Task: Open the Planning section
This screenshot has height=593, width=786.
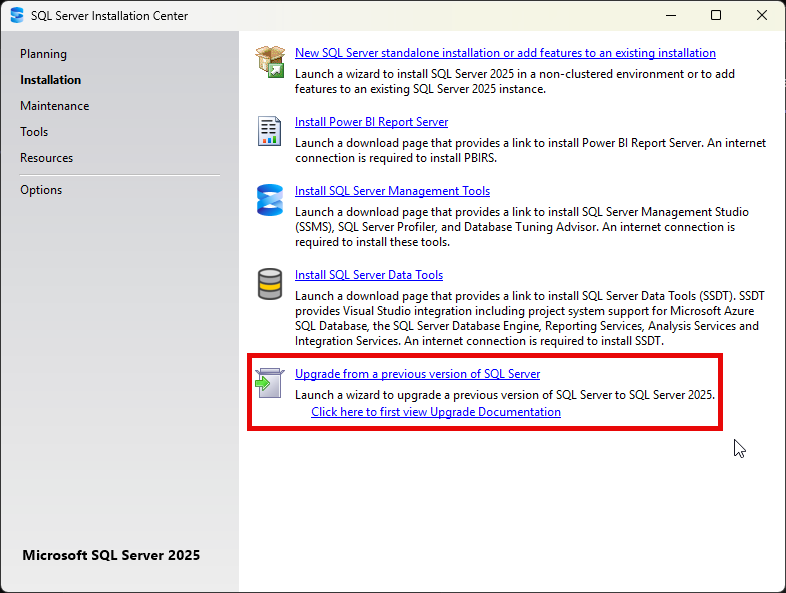Action: (x=43, y=54)
